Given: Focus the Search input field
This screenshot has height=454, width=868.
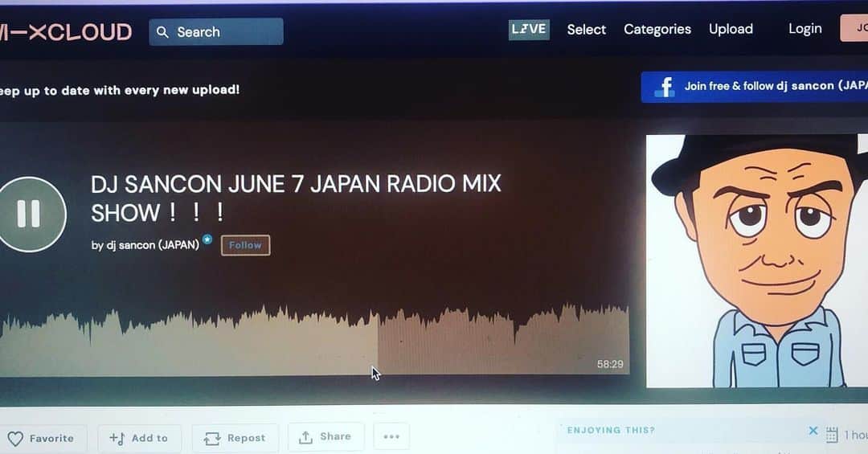Looking at the screenshot, I should point(216,31).
